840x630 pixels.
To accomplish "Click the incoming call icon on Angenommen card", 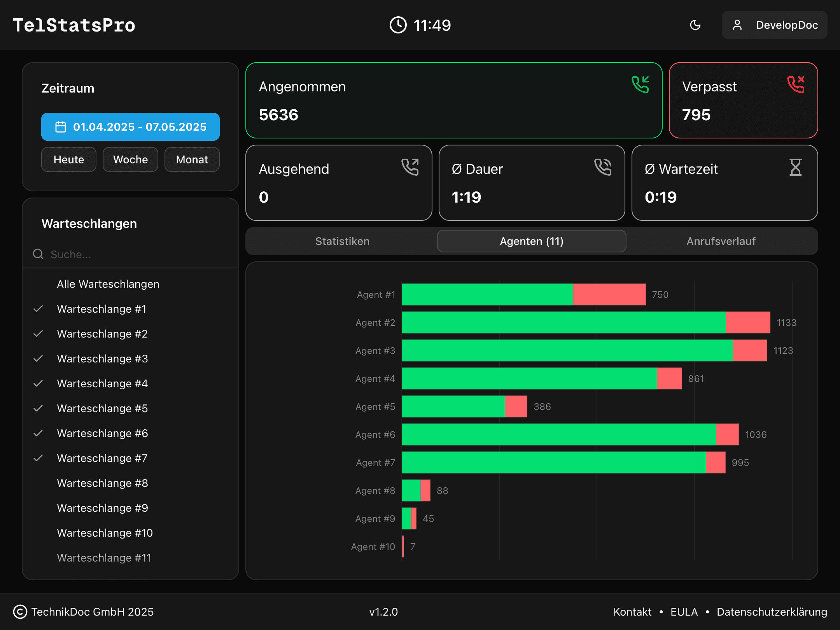I will (640, 85).
